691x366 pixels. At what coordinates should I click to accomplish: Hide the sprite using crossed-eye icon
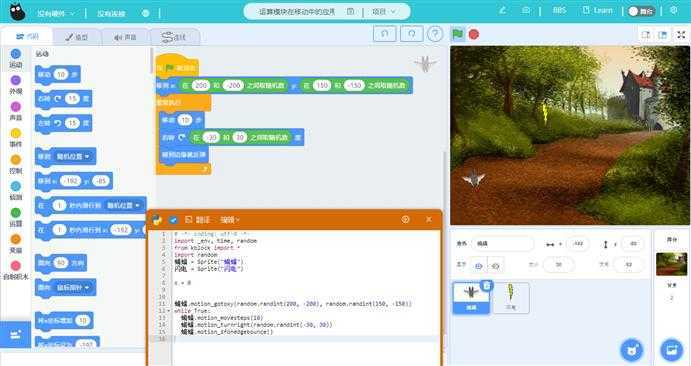point(495,266)
